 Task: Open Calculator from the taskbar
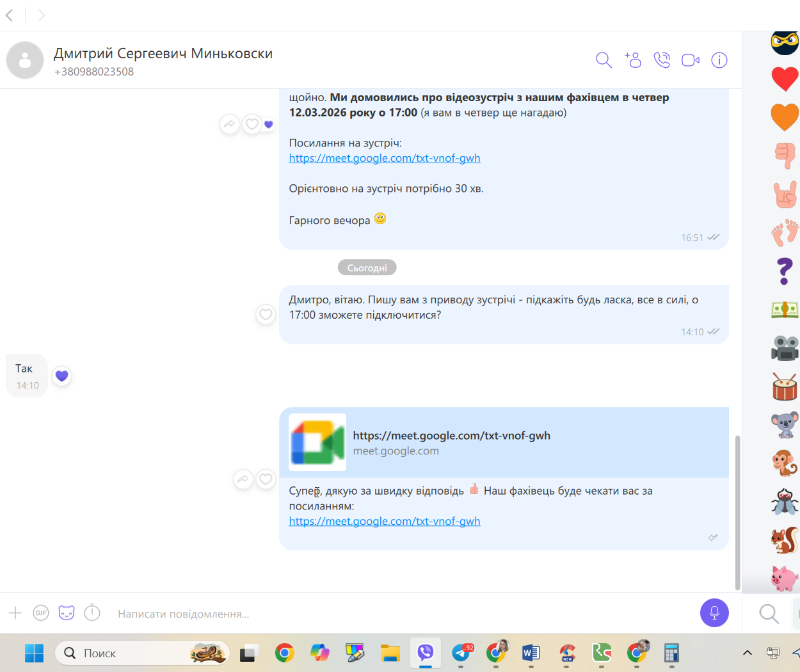coord(671,653)
